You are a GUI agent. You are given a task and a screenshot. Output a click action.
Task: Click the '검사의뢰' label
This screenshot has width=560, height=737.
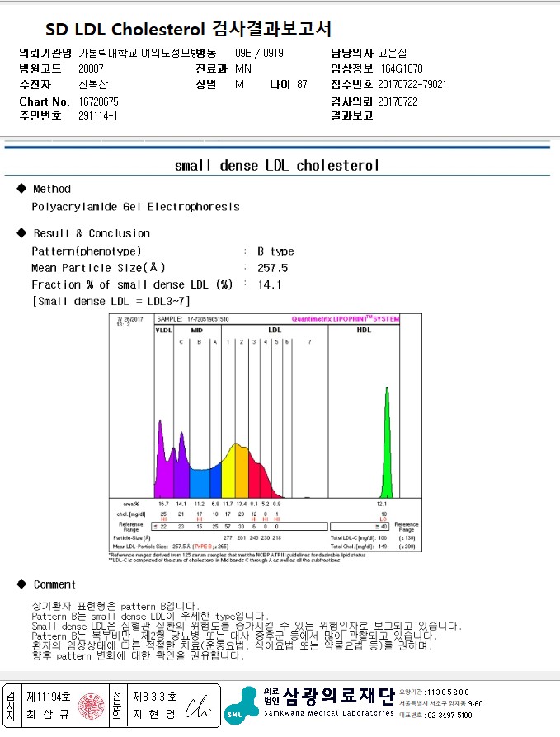click(351, 101)
